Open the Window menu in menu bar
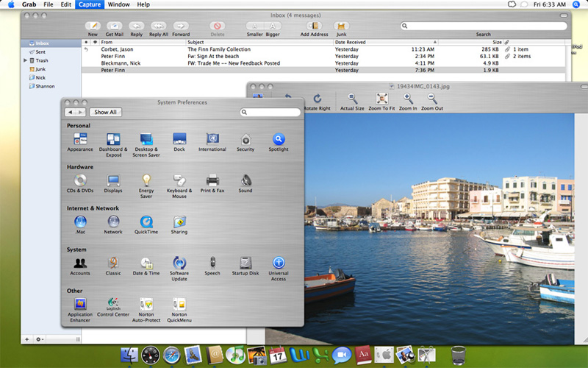 tap(118, 4)
